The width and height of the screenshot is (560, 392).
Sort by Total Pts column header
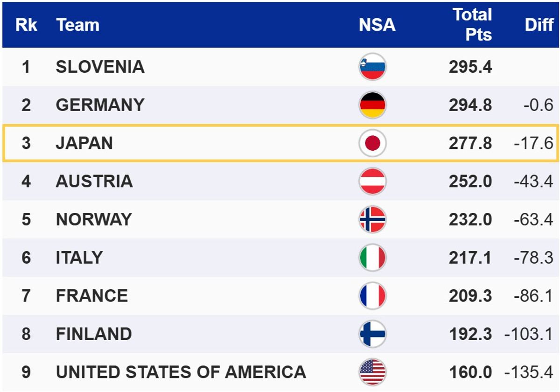click(x=472, y=25)
